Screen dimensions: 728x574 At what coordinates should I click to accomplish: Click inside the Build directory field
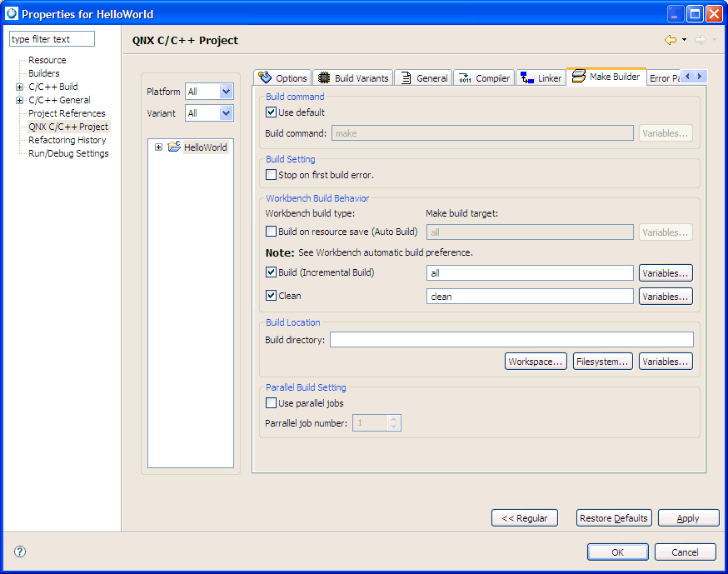coord(511,339)
